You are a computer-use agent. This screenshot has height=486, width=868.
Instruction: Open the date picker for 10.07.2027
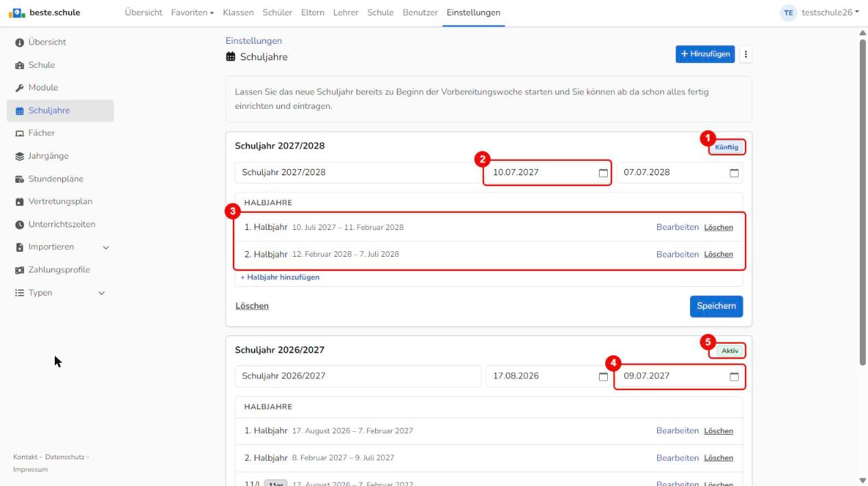pos(603,172)
